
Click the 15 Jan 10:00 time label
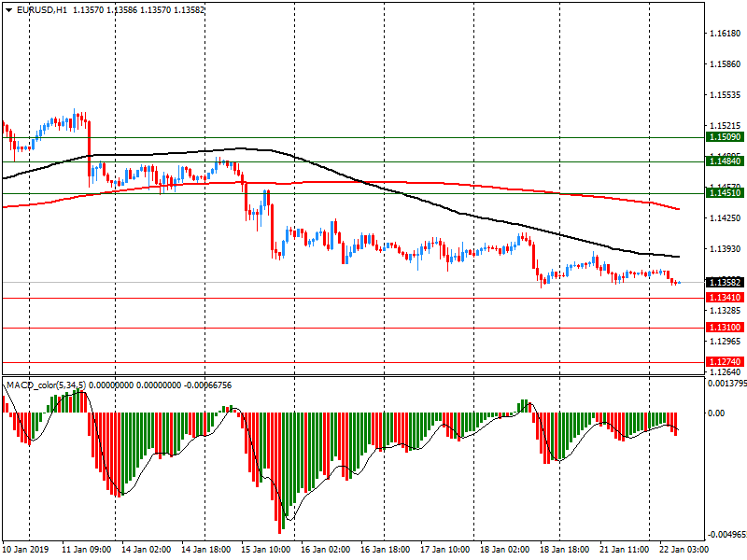point(266,550)
